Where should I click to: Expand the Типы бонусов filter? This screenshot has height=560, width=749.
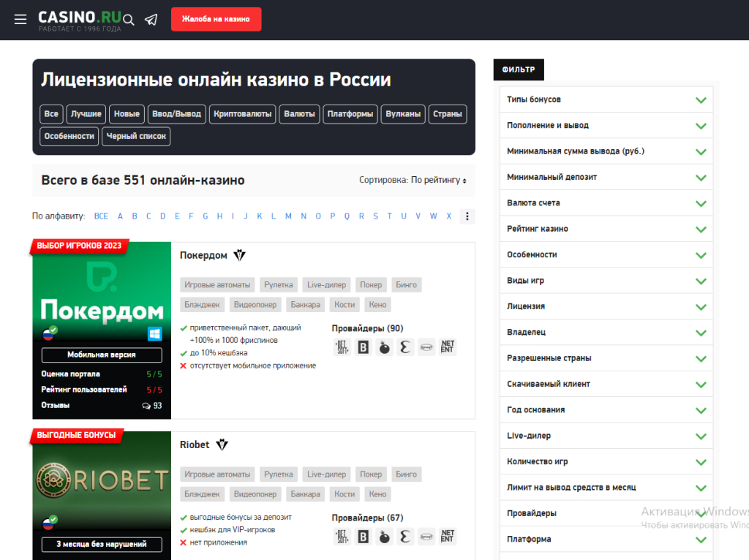coord(606,99)
